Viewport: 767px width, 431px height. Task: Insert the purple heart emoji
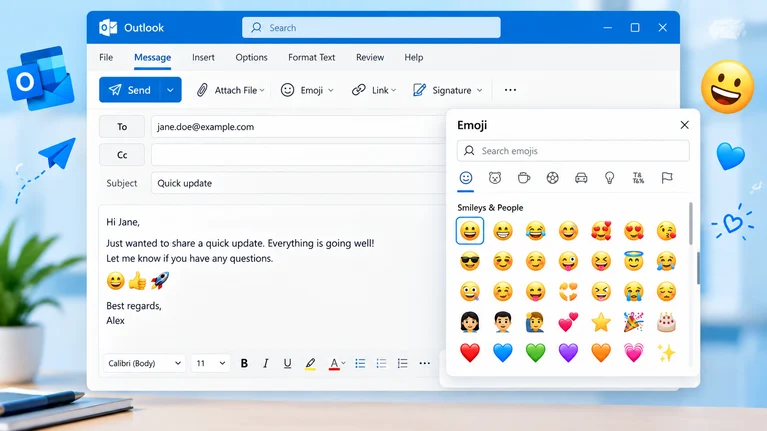pyautogui.click(x=568, y=353)
